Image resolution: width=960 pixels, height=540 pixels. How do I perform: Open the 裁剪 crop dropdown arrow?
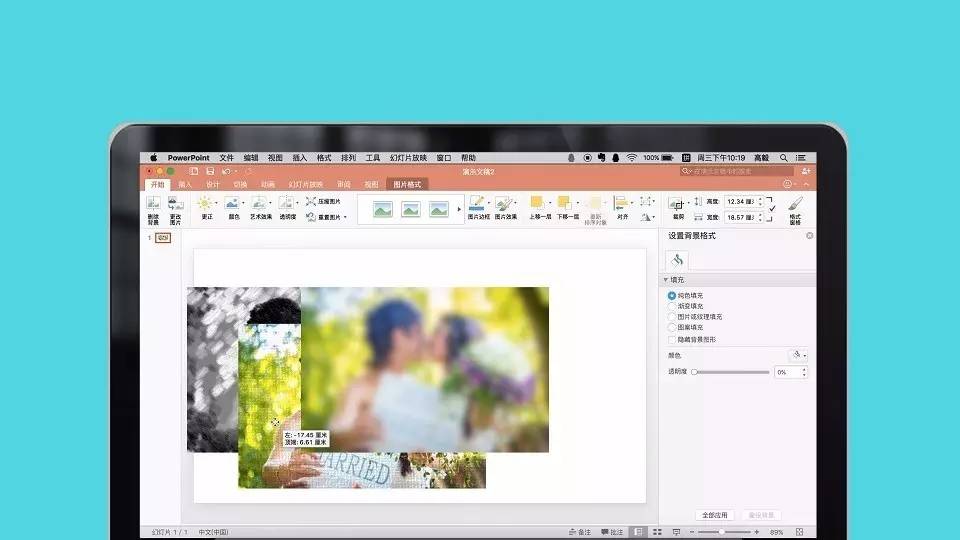click(x=688, y=202)
